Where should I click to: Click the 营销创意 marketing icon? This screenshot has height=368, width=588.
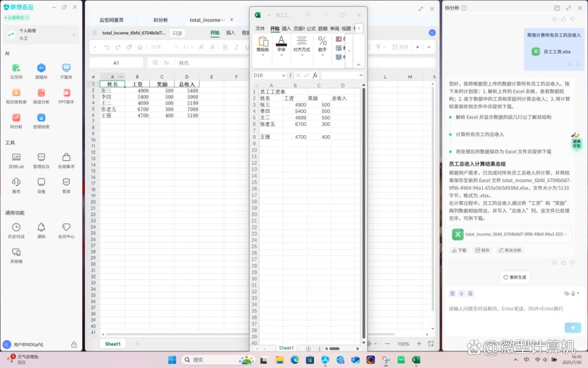tap(41, 118)
